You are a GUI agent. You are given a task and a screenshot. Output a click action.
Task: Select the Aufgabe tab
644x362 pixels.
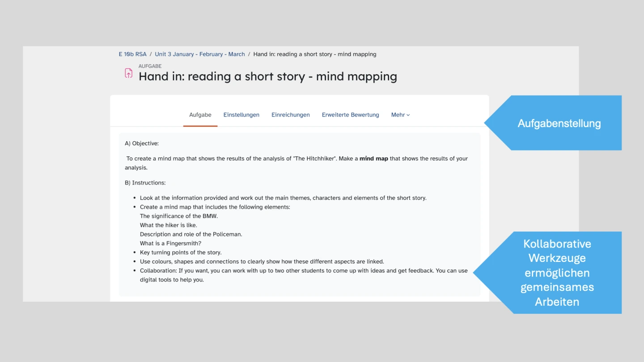[200, 115]
